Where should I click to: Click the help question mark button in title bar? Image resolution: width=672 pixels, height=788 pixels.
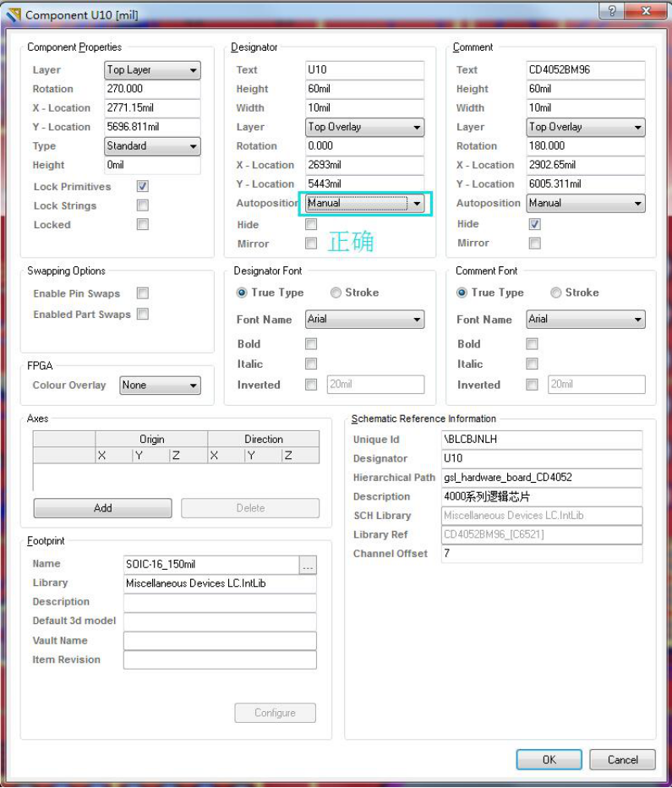pyautogui.click(x=611, y=11)
